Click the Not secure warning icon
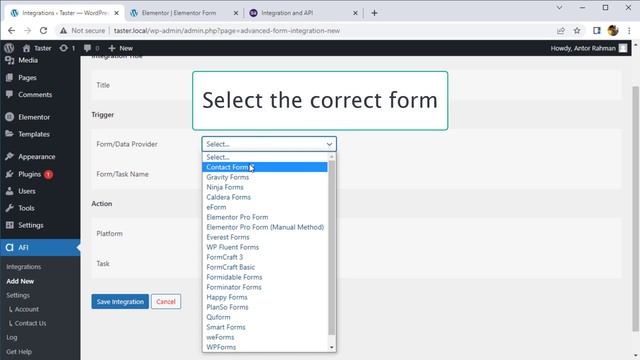Screen dimensions: 640x360 pos(63,31)
